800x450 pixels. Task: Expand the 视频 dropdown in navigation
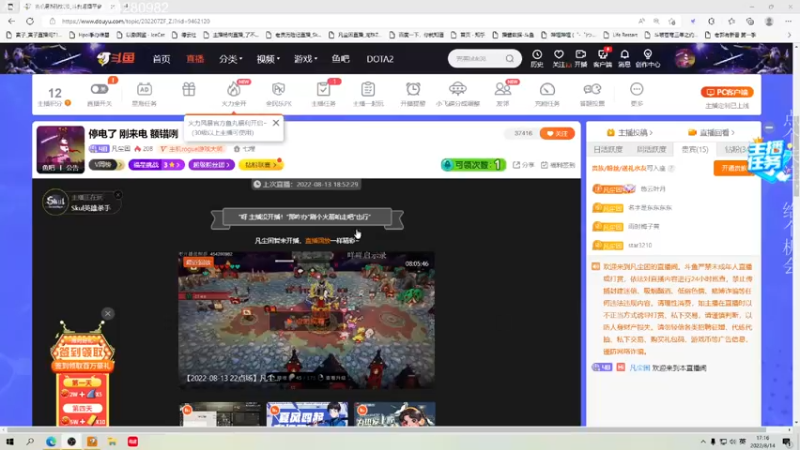(268, 59)
